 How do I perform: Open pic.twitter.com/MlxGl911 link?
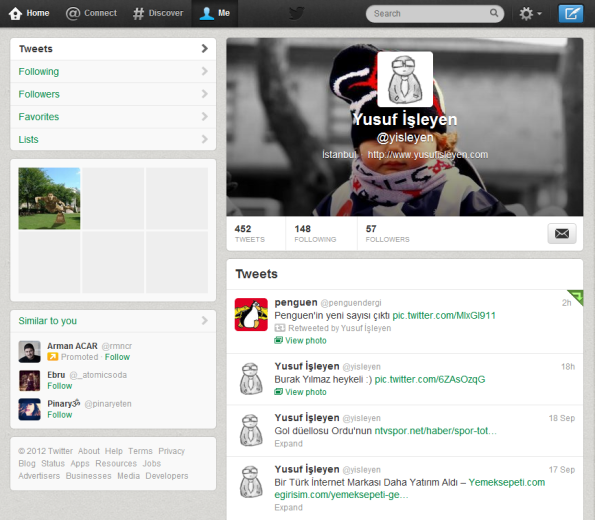tap(444, 315)
